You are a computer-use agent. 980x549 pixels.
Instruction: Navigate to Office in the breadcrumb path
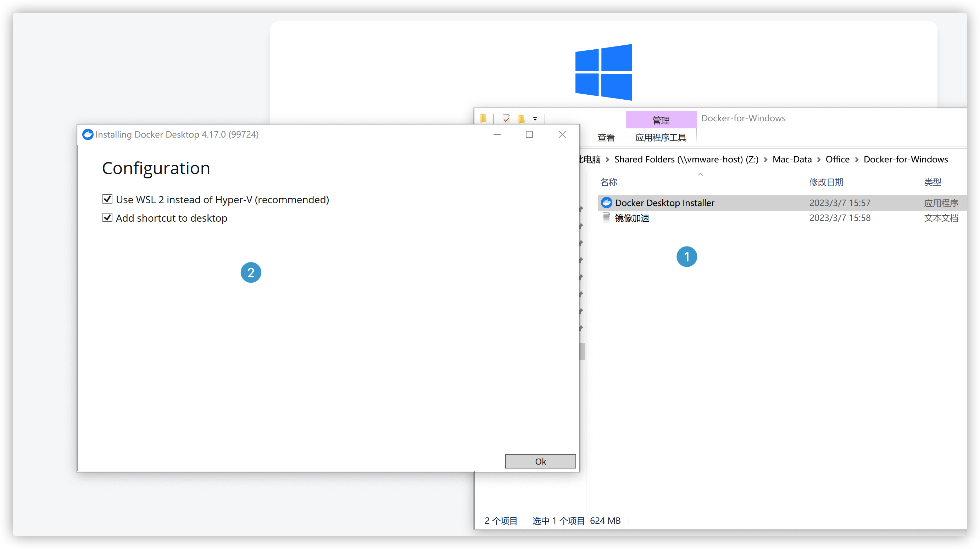(x=837, y=159)
